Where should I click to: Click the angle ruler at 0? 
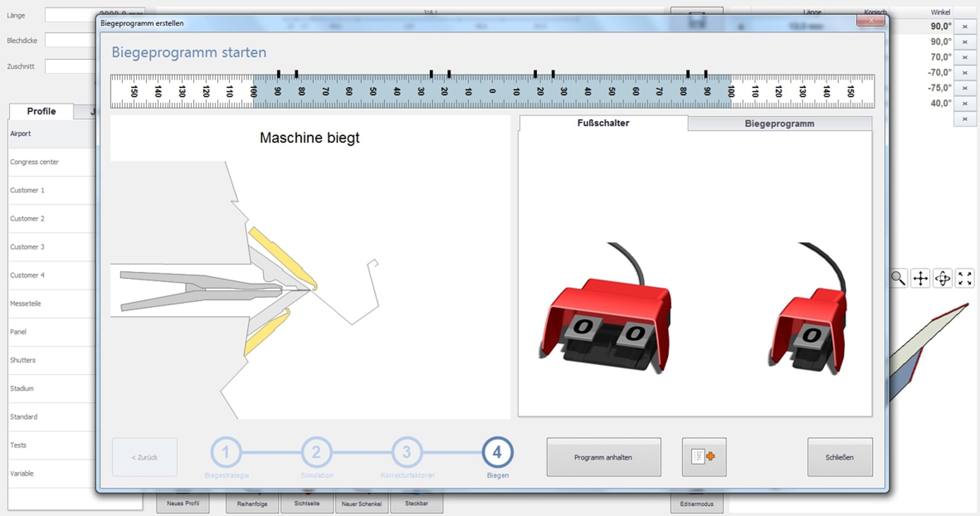point(492,91)
